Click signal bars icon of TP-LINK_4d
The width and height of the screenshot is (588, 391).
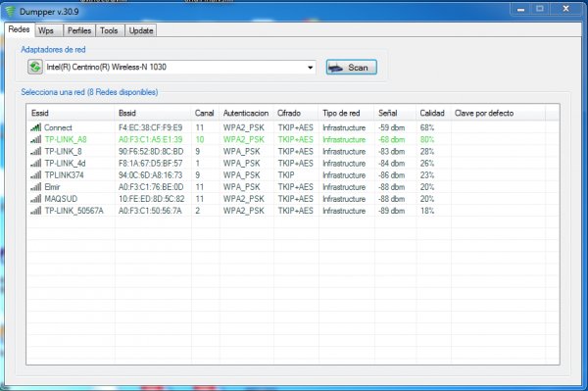coord(35,164)
